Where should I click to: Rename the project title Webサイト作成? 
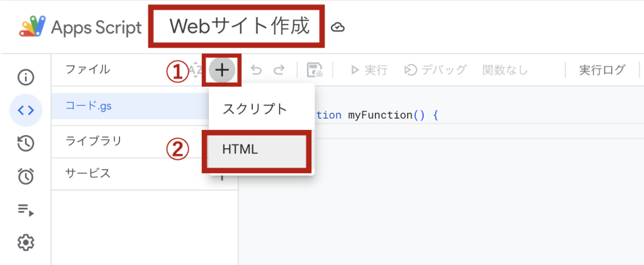(x=240, y=26)
